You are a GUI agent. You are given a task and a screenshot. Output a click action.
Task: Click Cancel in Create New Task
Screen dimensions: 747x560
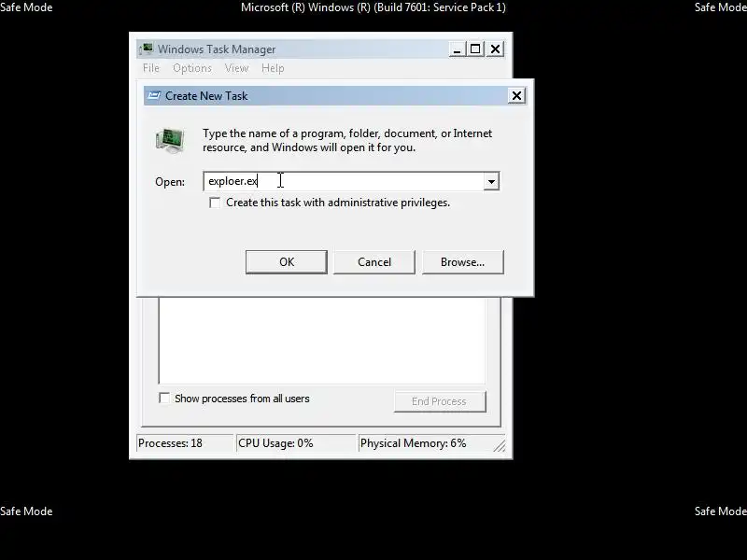(x=374, y=262)
